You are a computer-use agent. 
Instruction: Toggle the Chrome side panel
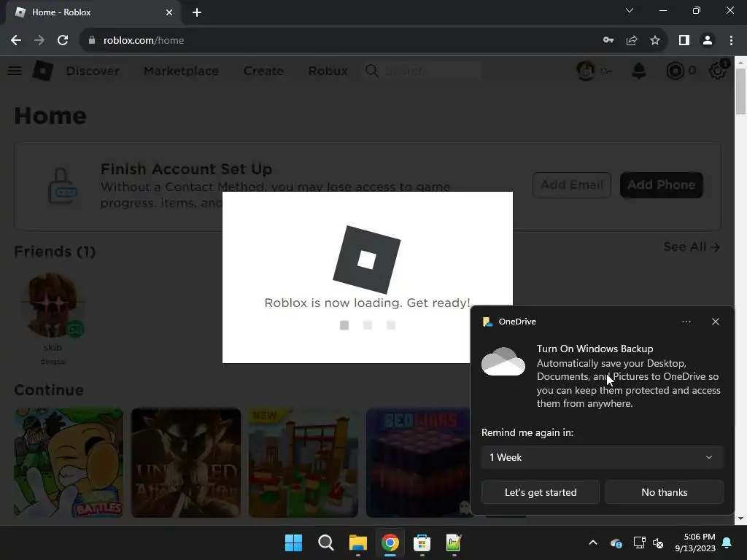684,41
